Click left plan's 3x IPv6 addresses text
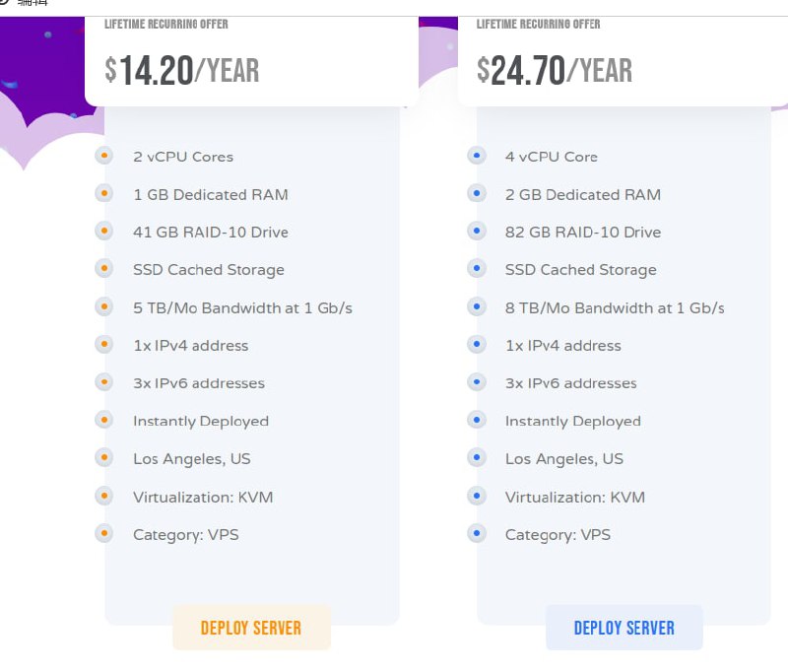The image size is (788, 672). [x=199, y=383]
